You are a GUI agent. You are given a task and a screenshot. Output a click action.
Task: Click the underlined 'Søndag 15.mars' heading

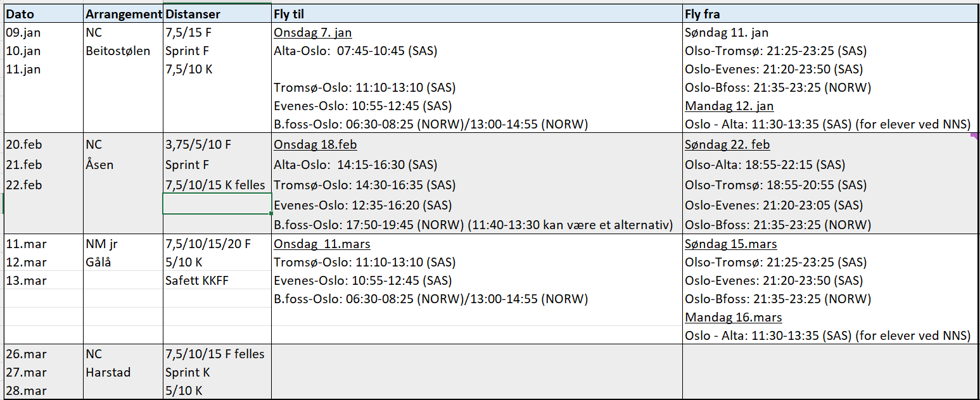[730, 244]
